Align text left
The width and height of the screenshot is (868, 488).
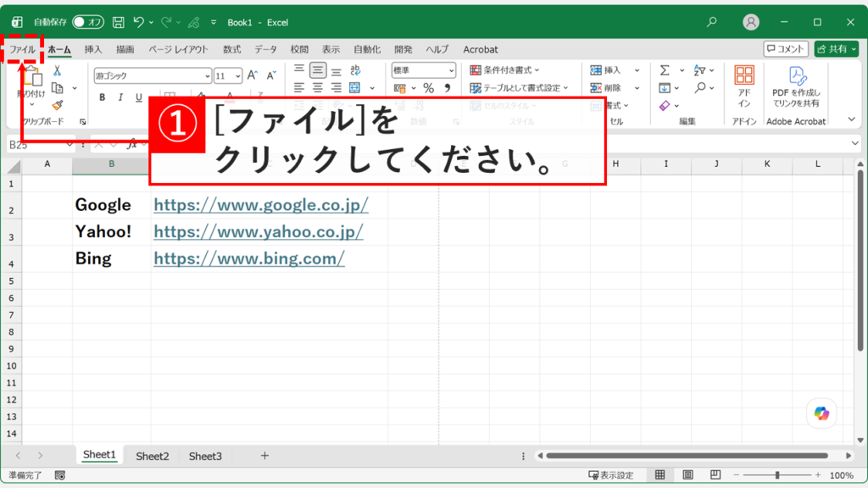click(299, 87)
